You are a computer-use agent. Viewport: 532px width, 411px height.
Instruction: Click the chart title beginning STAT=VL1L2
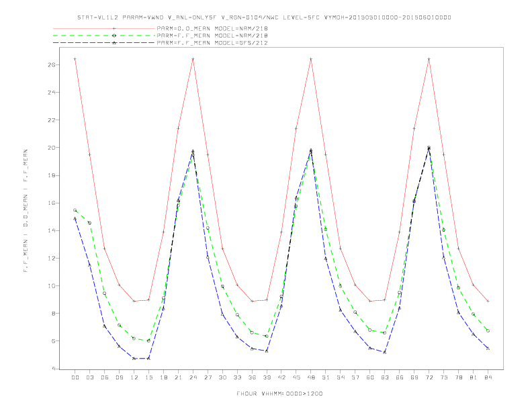264,17
